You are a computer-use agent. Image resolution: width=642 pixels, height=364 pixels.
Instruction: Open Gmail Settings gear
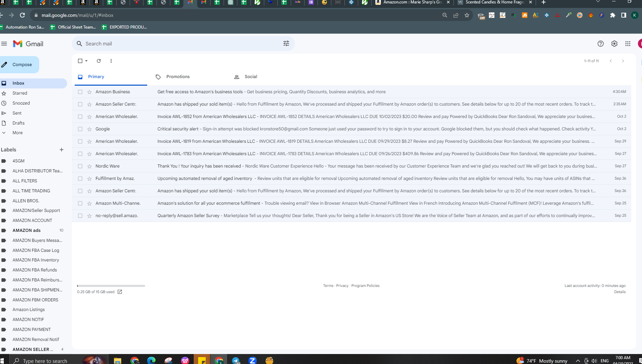tap(614, 44)
